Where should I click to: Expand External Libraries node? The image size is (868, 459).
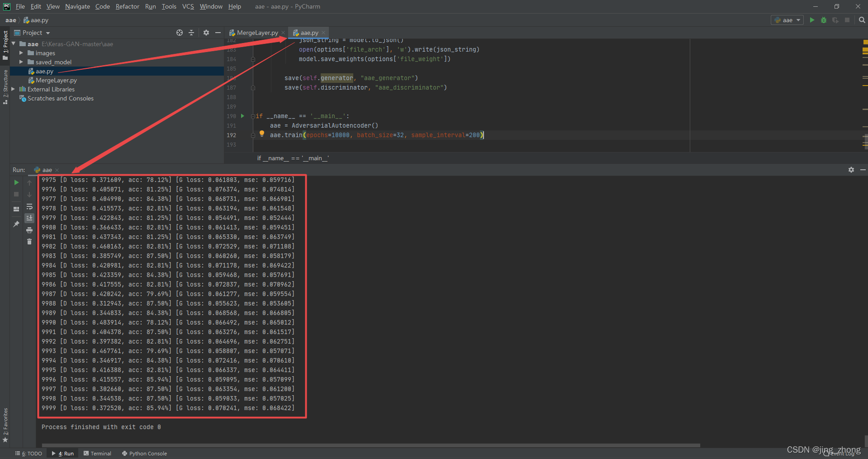point(13,89)
